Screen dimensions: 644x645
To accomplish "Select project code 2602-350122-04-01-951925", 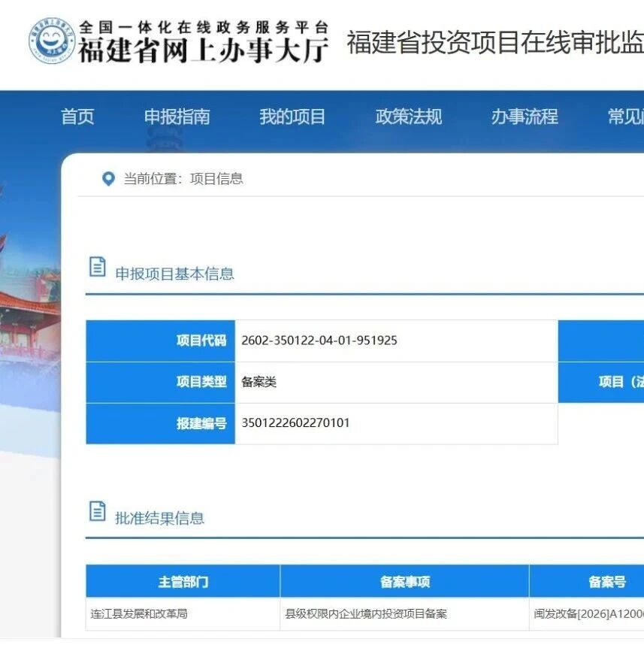I will pyautogui.click(x=319, y=341).
